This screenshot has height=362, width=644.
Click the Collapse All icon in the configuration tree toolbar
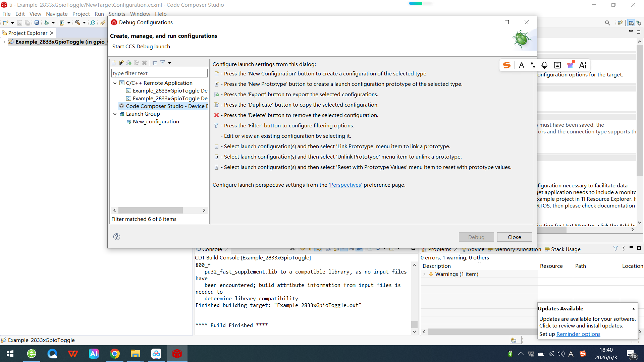(x=155, y=63)
